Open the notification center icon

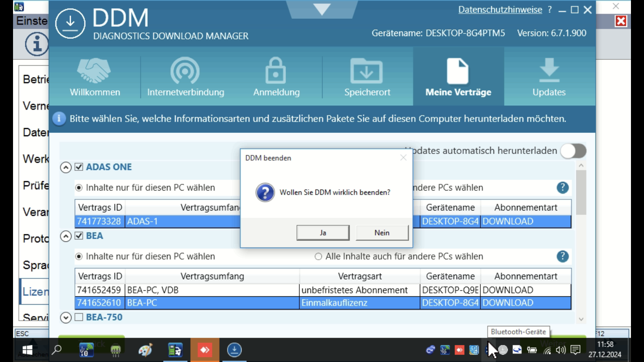(575, 350)
